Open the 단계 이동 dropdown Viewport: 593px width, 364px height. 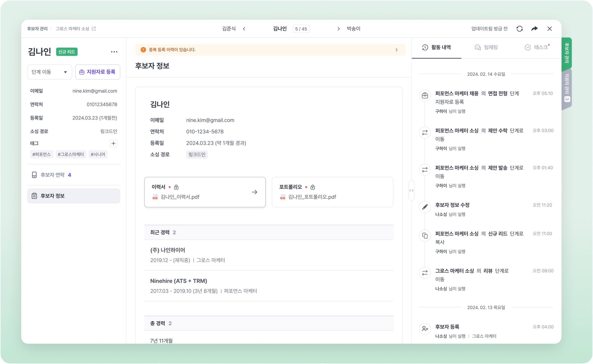click(49, 72)
